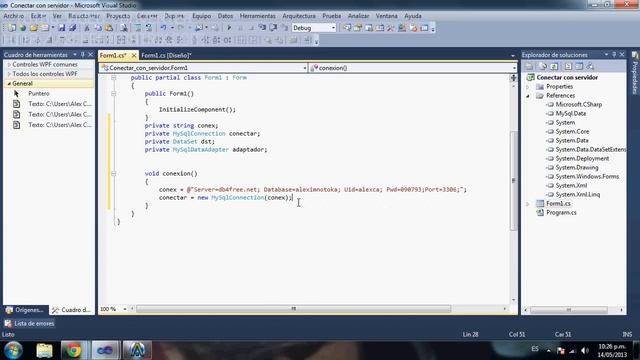
Task: Click the View Code icon in Solution Explorer
Action: 568,66
